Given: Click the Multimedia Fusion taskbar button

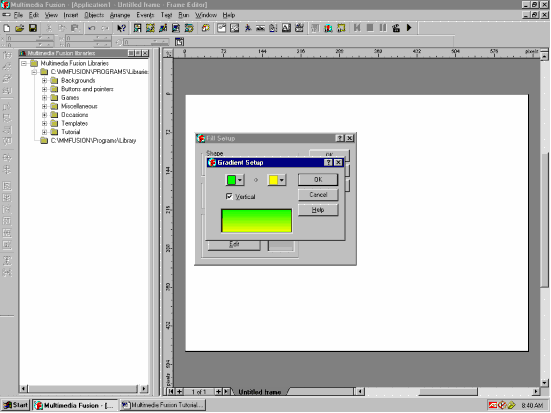Looking at the screenshot, I should (x=74, y=405).
